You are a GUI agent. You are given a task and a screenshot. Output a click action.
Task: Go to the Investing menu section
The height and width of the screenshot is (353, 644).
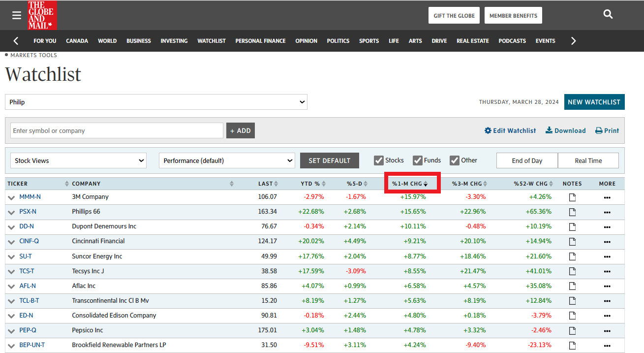[x=174, y=41]
